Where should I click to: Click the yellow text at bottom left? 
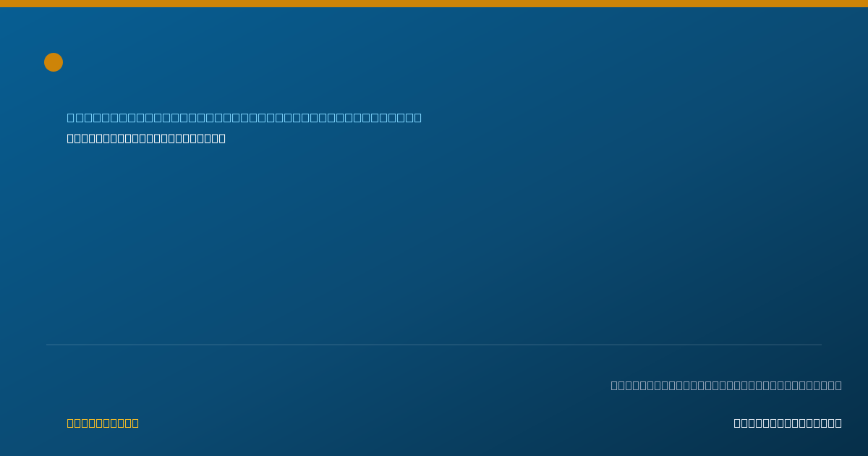(x=103, y=423)
